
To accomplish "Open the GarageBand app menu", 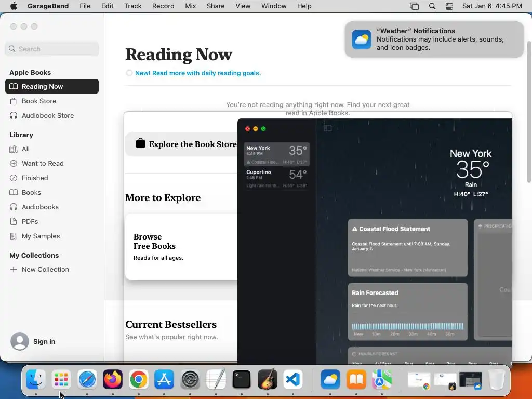I will tap(48, 6).
